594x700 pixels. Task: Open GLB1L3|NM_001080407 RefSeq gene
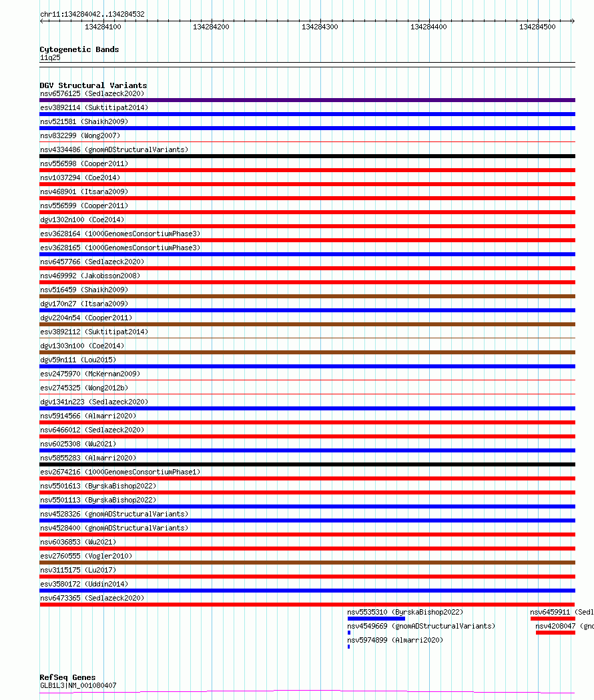tap(78, 686)
